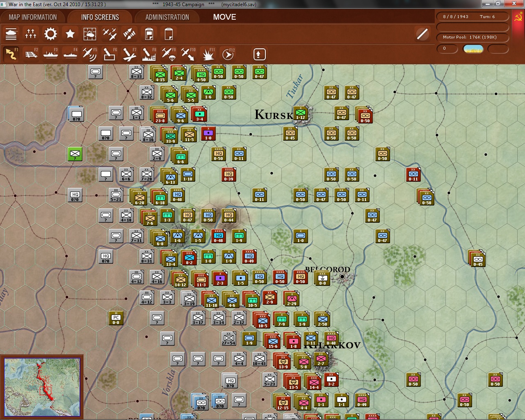This screenshot has width=525, height=420.
Task: Select the German 27=54 unit
Action: [228, 338]
